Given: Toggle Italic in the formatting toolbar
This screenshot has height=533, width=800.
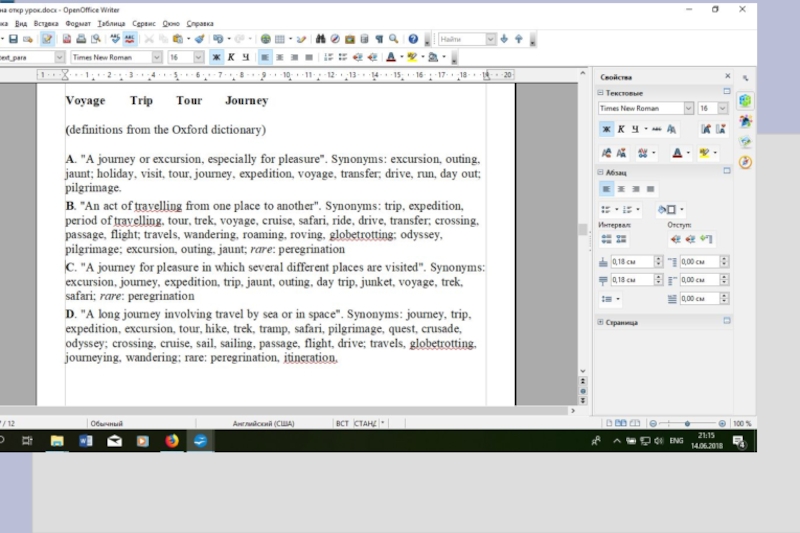Looking at the screenshot, I should click(x=231, y=57).
